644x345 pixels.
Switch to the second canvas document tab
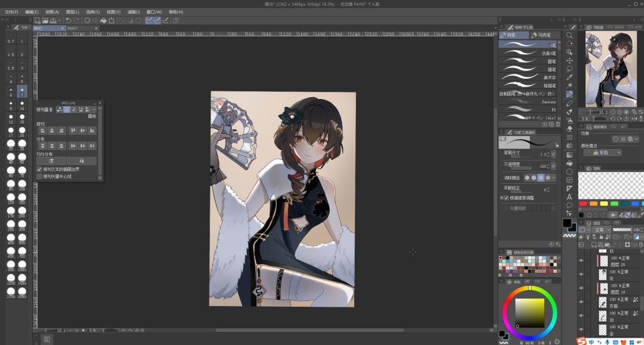pyautogui.click(x=82, y=28)
